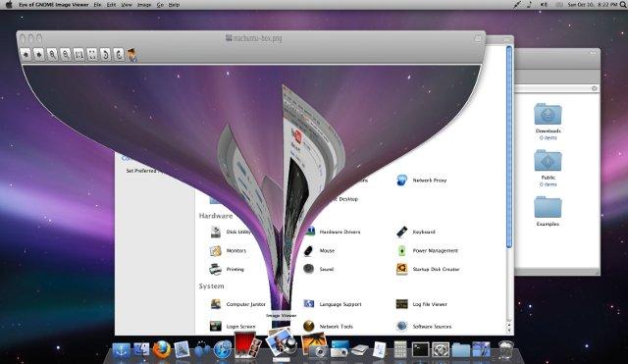Rotate the image clockwise

(119, 54)
